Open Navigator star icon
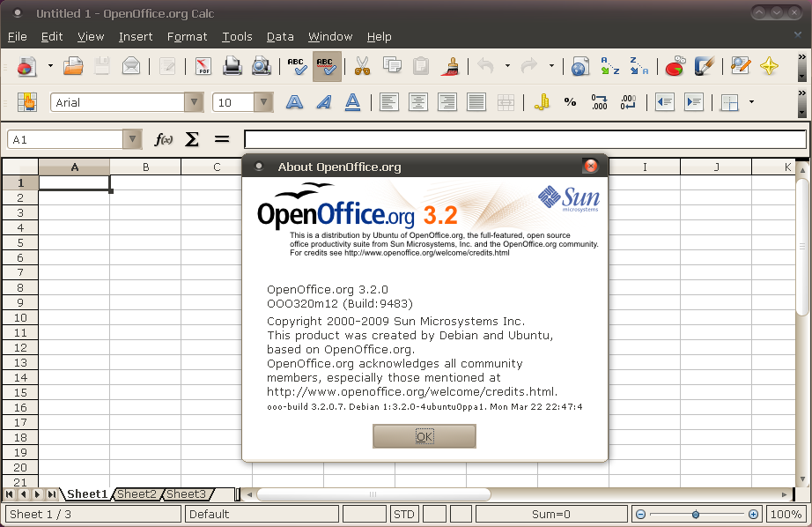This screenshot has width=812, height=527. coord(769,66)
